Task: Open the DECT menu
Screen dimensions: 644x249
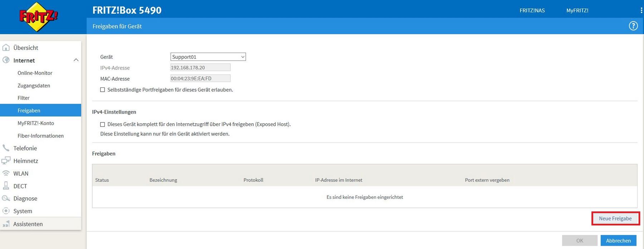Action: tap(20, 186)
